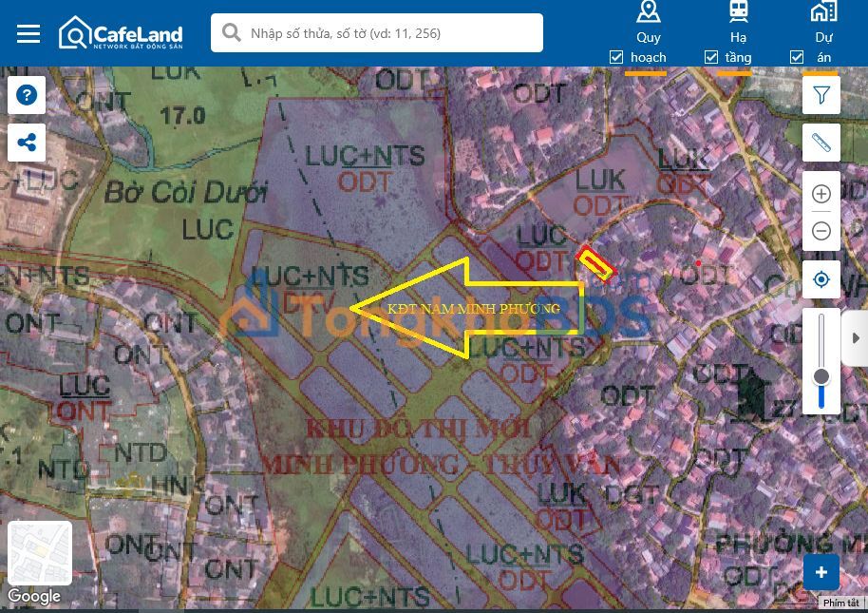Open the share map icon
This screenshot has width=868, height=613.
coord(27,144)
